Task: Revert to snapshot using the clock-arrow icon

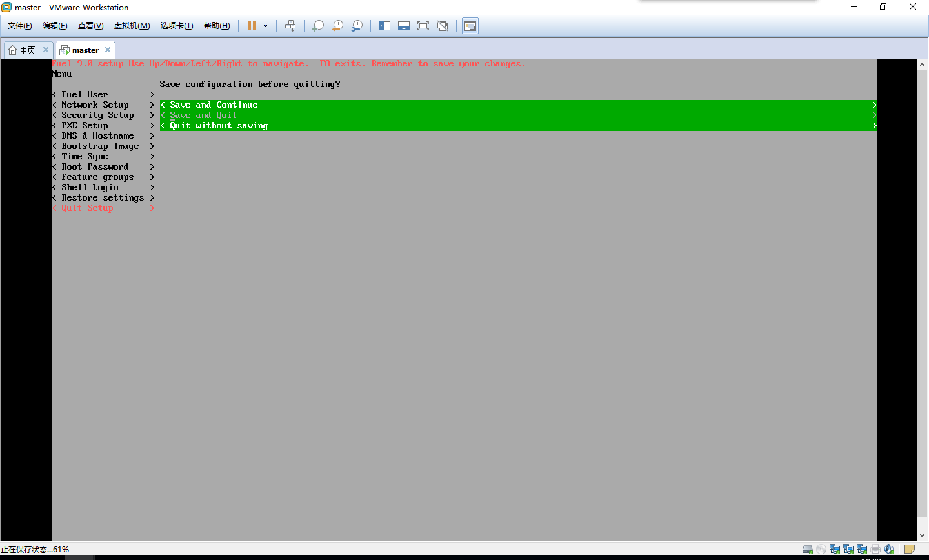Action: click(x=337, y=26)
